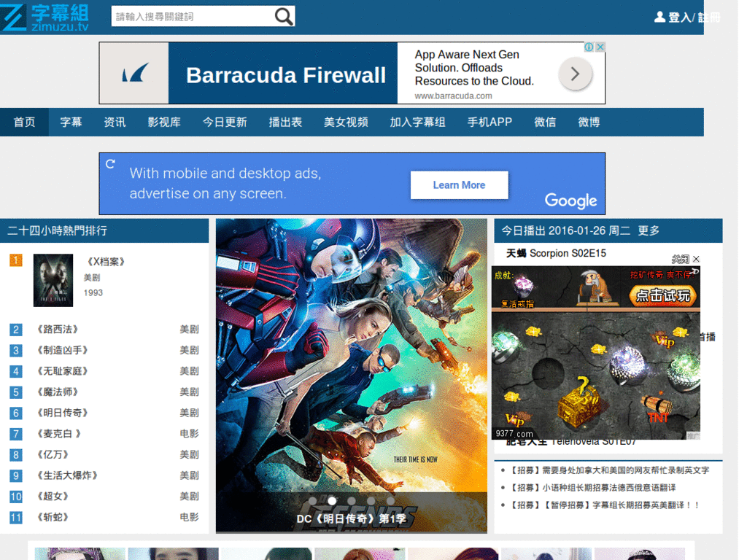
Task: Open rank 11 《斩蛇》 link
Action: pos(53,517)
